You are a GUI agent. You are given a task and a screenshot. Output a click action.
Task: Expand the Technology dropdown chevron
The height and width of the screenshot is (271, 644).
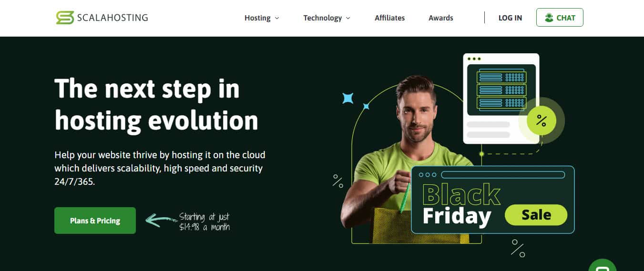coord(348,18)
